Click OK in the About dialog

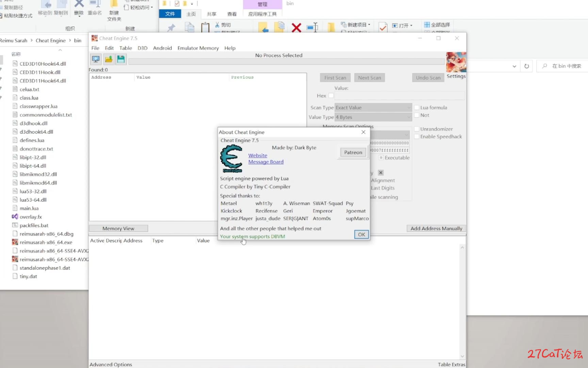(361, 234)
